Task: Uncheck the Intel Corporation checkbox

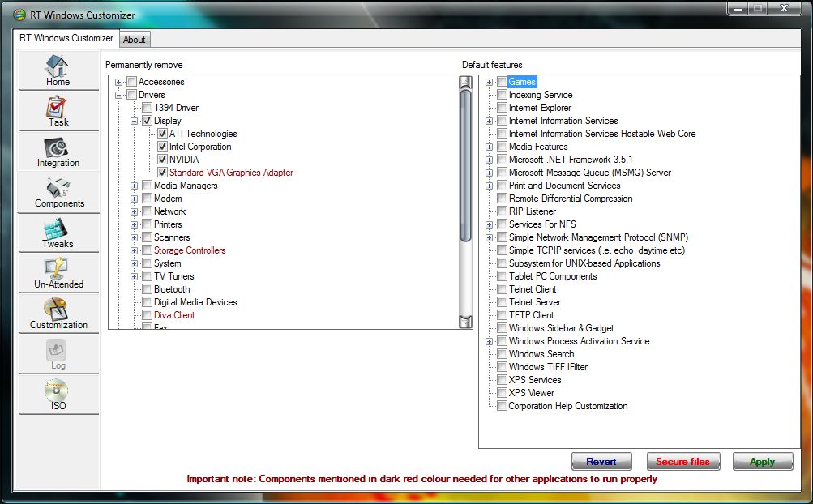Action: pyautogui.click(x=162, y=146)
